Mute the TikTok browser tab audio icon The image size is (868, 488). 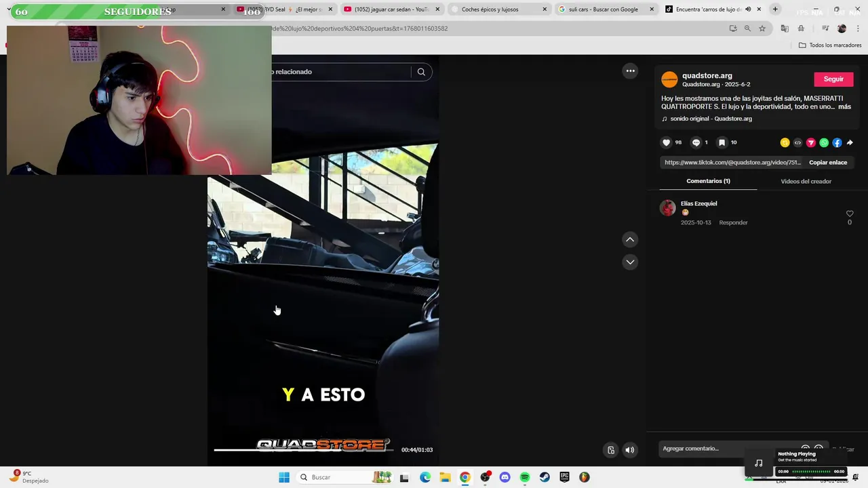[x=748, y=9]
